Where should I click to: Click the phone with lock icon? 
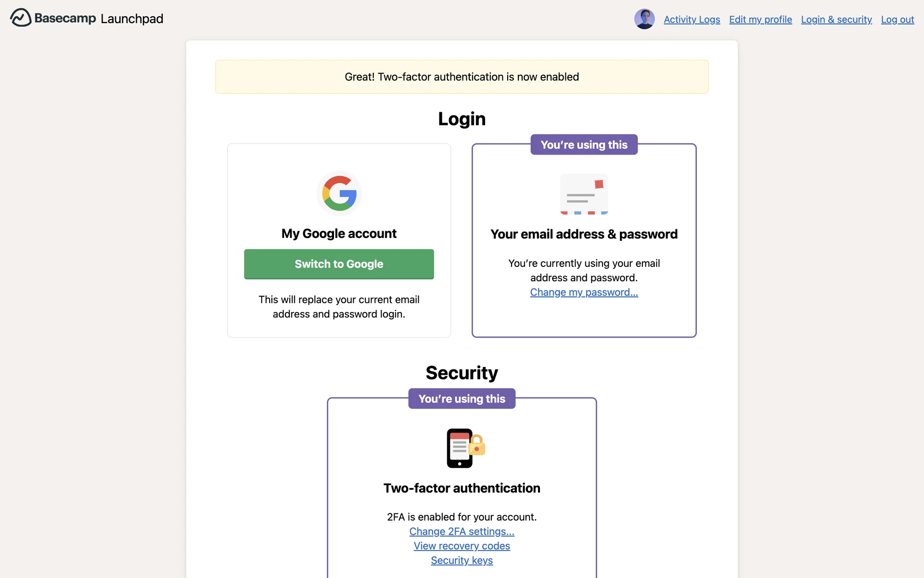tap(464, 448)
